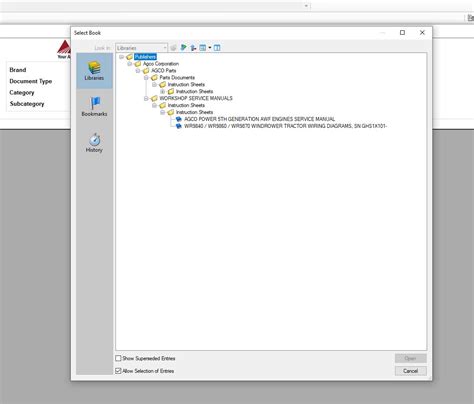Viewport: 474px width, 404px height.
Task: Select the AGCO Parts folder icon
Action: point(146,71)
